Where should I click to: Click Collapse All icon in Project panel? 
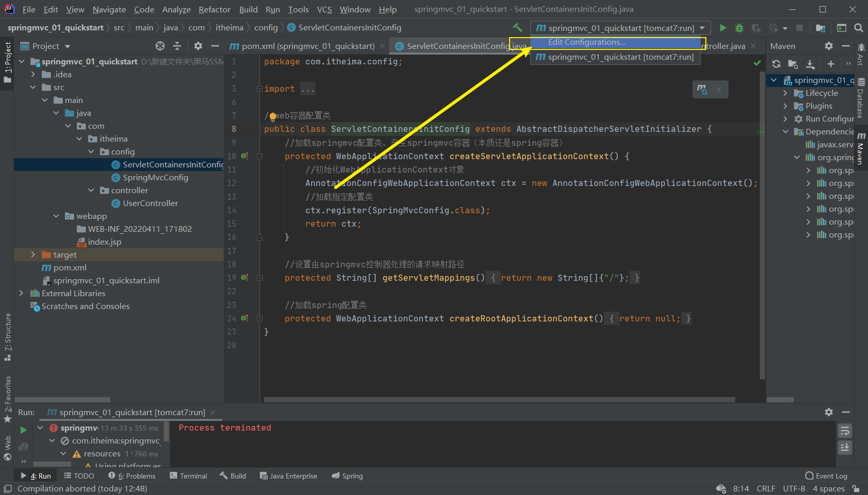click(177, 46)
